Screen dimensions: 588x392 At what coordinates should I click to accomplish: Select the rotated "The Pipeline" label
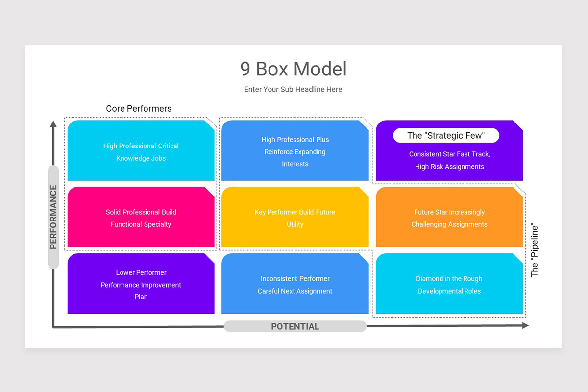point(535,251)
